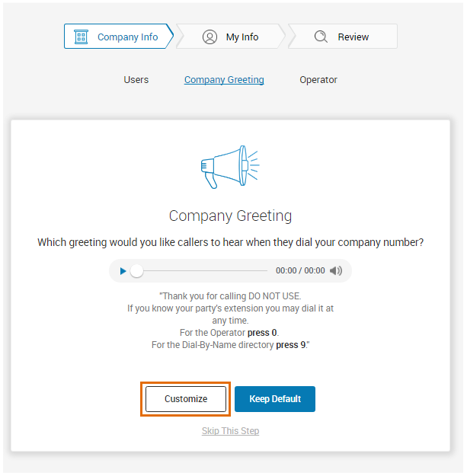467x476 pixels.
Task: Click the building icon in Company Info step
Action: (81, 37)
